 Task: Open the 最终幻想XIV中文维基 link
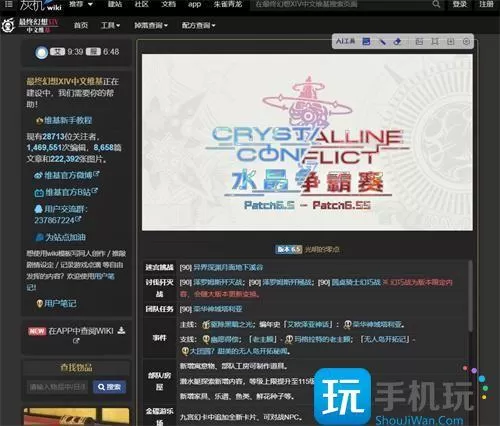[x=65, y=81]
